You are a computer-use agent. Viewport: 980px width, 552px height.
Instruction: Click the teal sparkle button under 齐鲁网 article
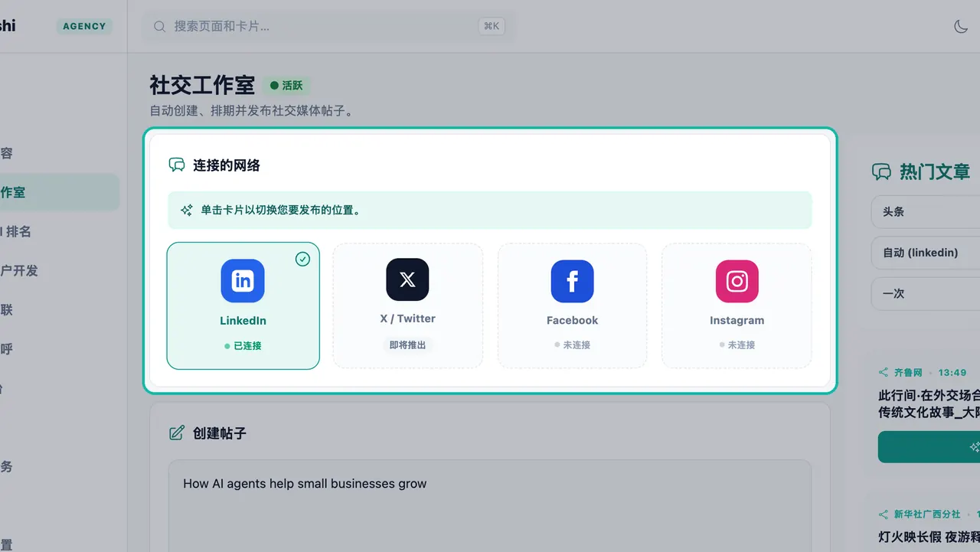tap(929, 446)
